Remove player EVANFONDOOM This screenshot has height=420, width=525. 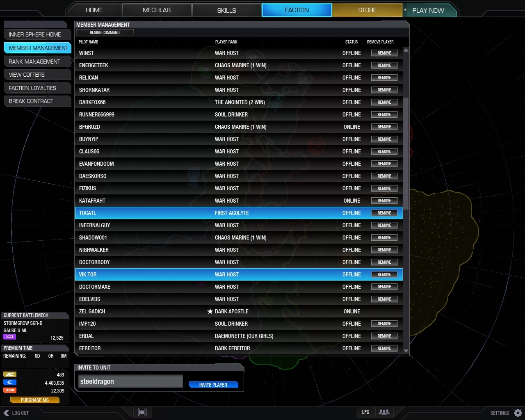(384, 164)
